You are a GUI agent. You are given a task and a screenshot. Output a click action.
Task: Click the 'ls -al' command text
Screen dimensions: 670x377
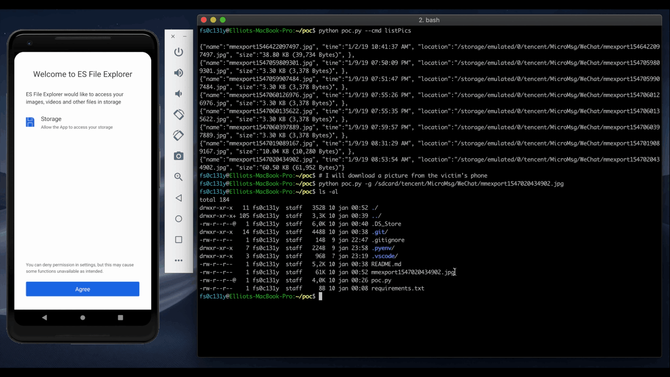coord(328,192)
